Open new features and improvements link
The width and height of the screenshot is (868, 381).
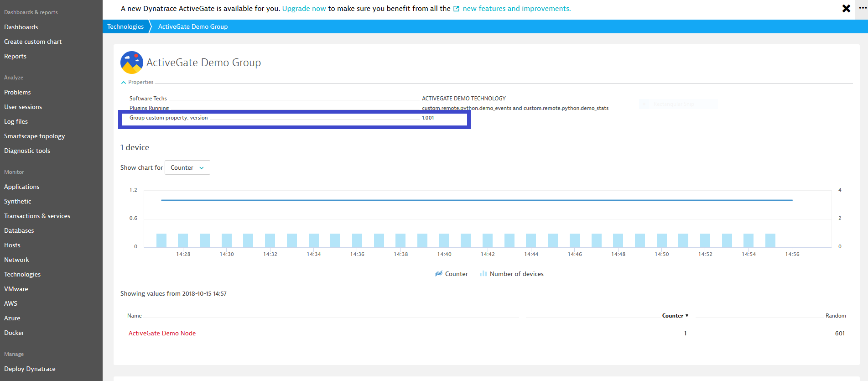[x=517, y=9]
